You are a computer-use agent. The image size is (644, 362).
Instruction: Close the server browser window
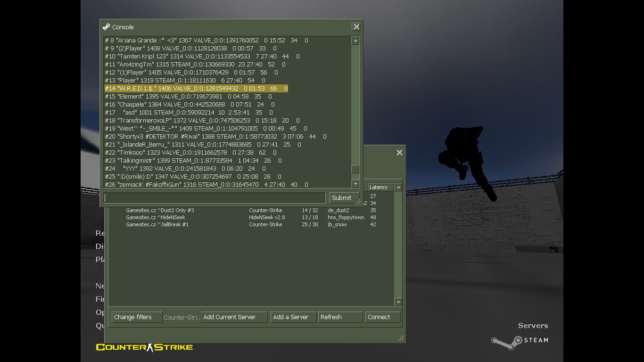(x=399, y=153)
